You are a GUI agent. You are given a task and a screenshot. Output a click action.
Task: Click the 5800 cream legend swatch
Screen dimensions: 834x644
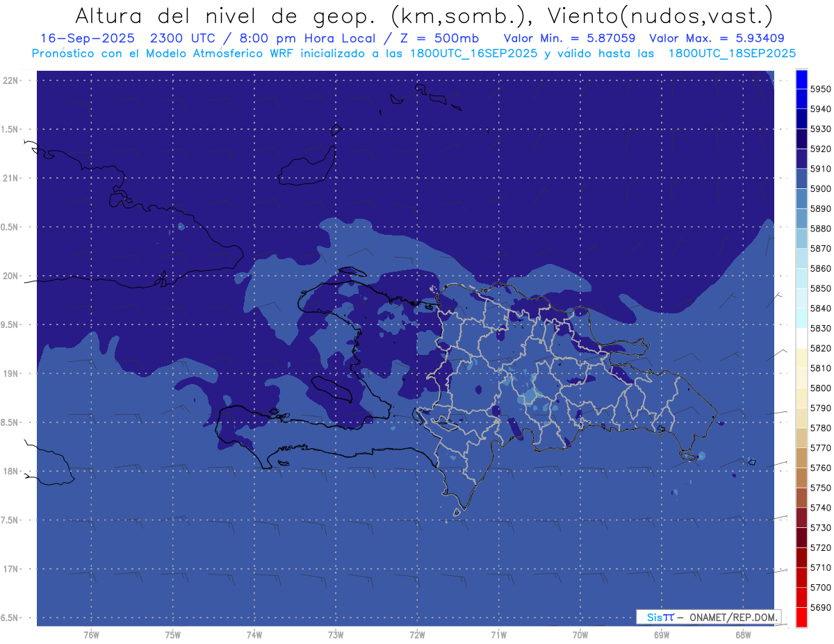pos(801,378)
